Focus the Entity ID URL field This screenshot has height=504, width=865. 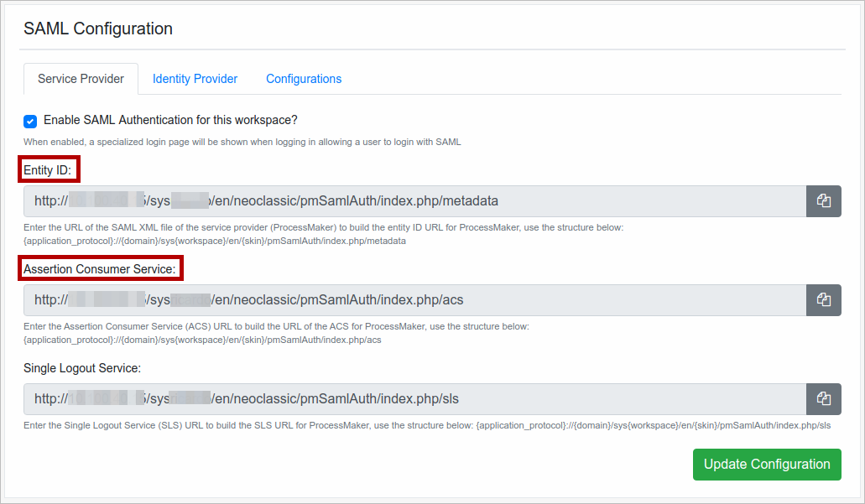[x=414, y=201]
